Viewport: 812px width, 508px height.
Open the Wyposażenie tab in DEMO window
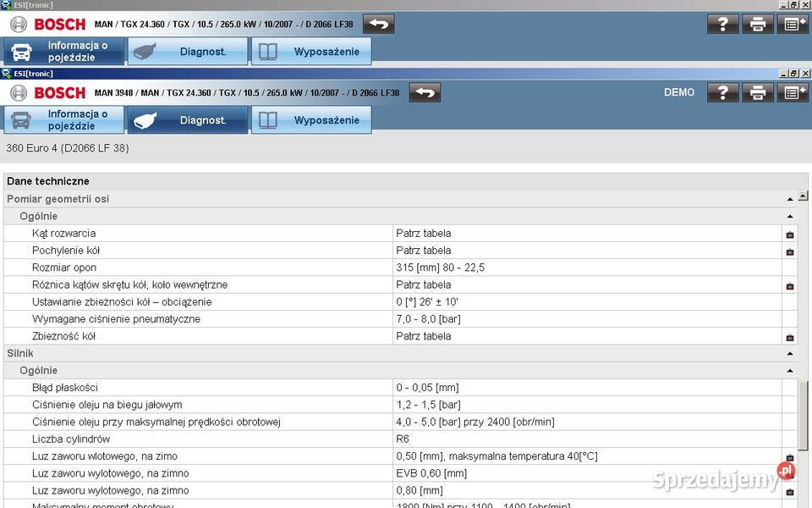311,120
